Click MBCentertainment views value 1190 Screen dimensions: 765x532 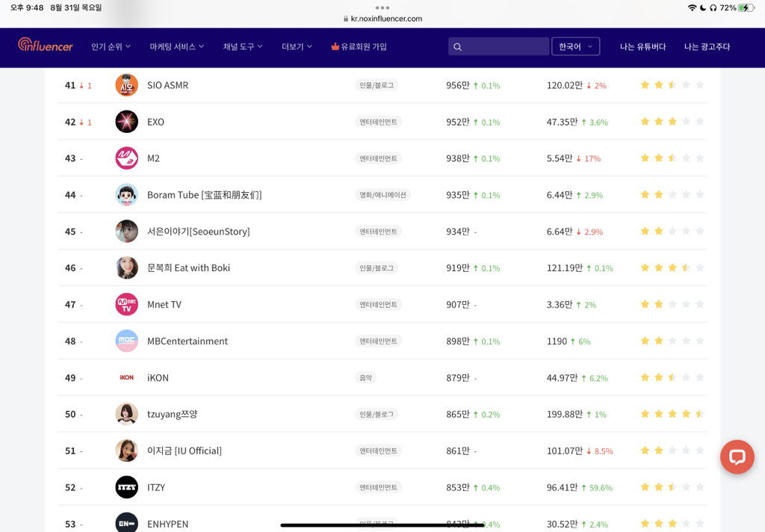[557, 341]
